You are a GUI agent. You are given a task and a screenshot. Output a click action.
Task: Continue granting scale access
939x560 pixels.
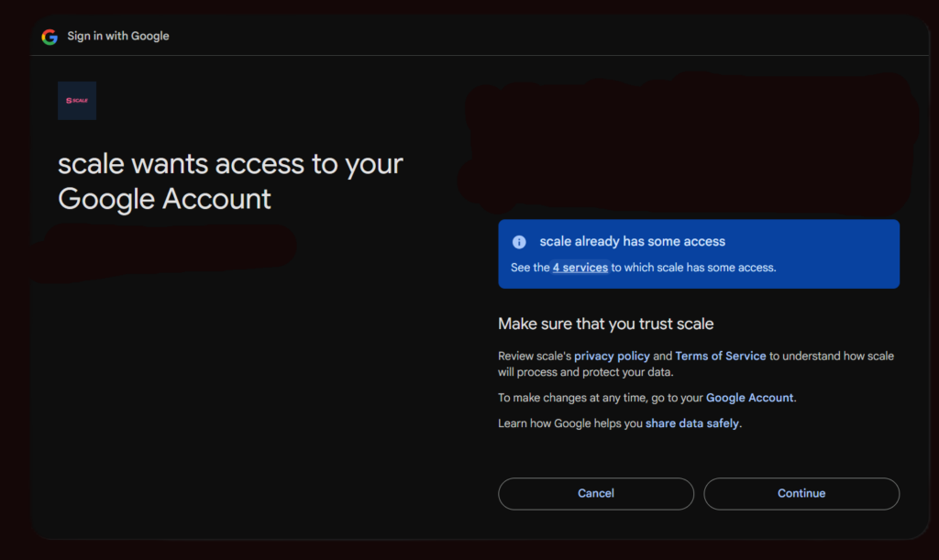point(801,494)
